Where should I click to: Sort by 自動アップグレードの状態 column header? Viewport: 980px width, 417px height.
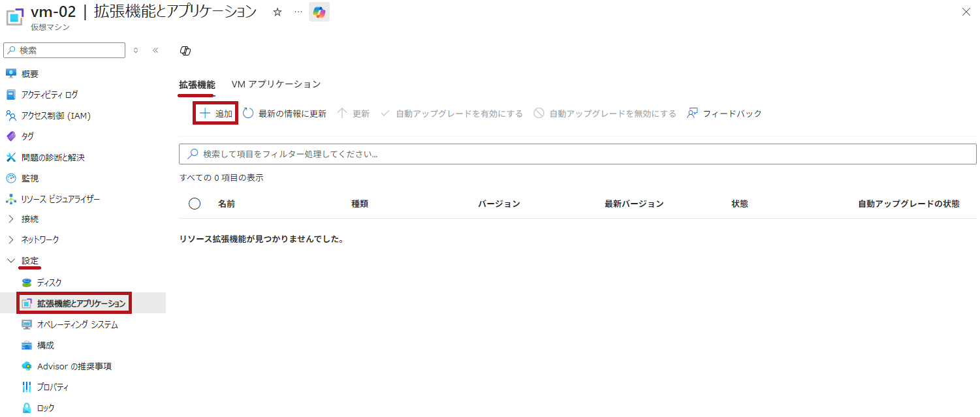(x=909, y=204)
